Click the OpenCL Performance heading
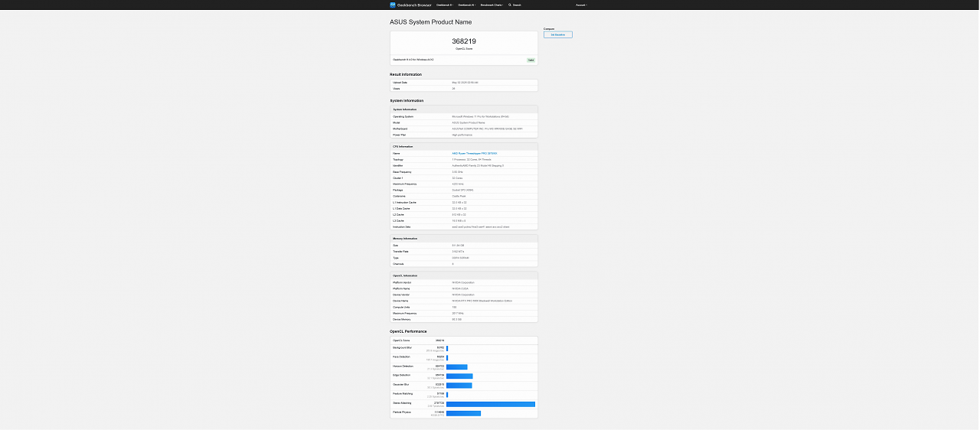 click(408, 331)
